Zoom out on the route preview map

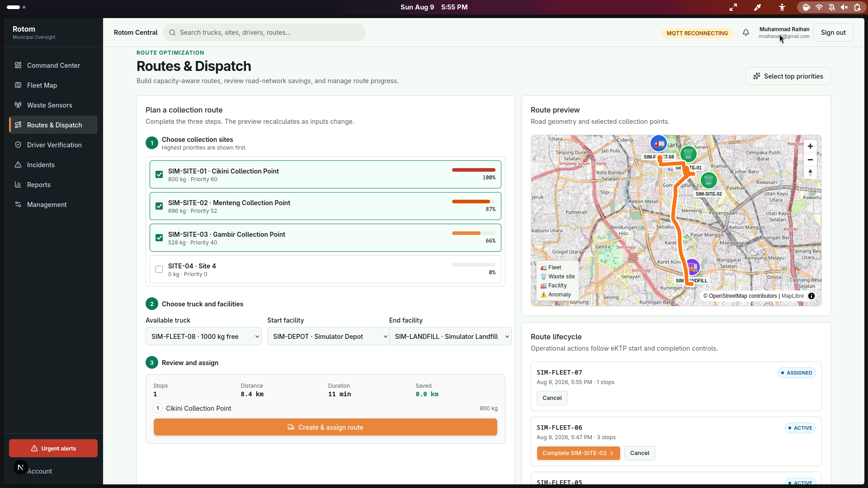click(x=810, y=160)
